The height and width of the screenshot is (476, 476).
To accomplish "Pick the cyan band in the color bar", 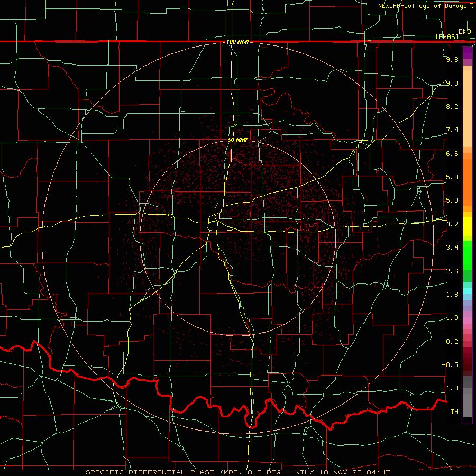I will click(467, 291).
